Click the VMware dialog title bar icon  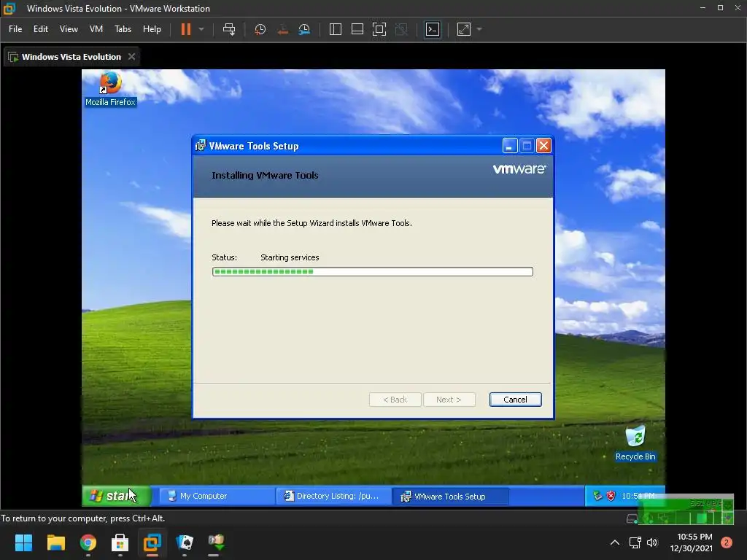[201, 146]
